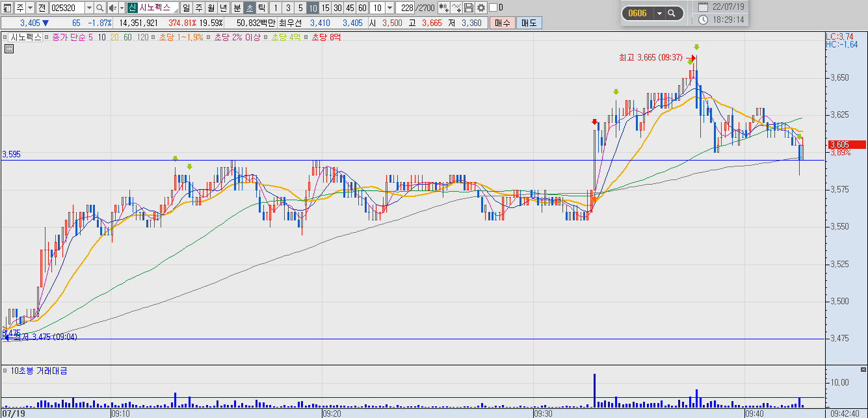Expand the stock code 025320 dropdown

point(88,8)
